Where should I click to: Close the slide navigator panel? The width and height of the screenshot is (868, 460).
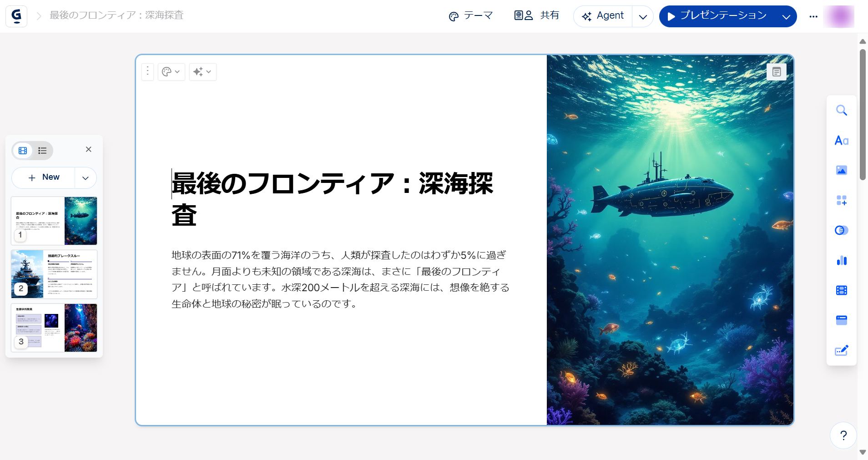[x=89, y=149]
